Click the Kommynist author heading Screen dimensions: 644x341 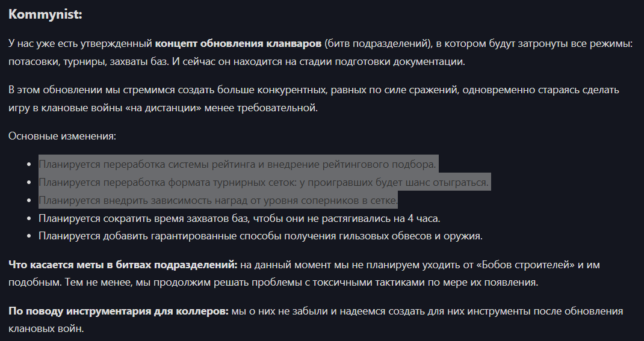tap(45, 14)
